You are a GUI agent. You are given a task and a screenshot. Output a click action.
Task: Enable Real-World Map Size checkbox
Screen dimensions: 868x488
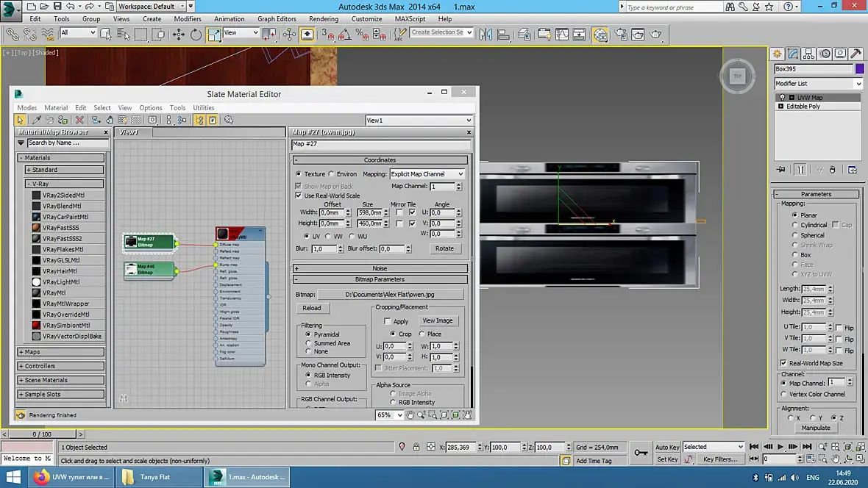[783, 363]
